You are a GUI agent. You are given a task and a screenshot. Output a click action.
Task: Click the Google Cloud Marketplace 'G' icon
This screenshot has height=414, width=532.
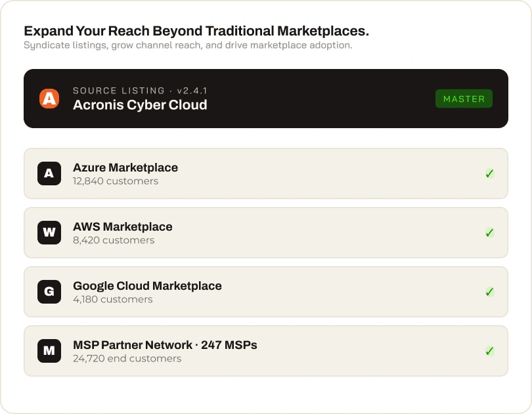pyautogui.click(x=49, y=292)
